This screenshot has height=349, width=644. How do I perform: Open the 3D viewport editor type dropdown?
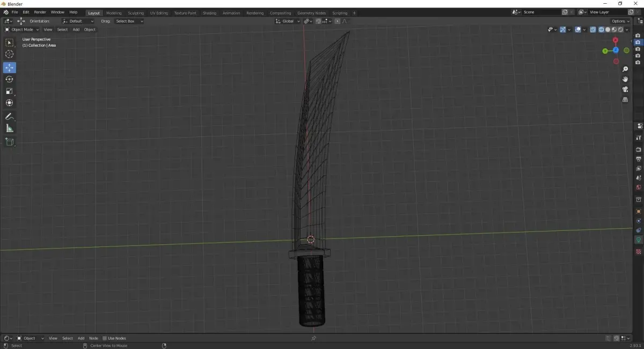(8, 21)
